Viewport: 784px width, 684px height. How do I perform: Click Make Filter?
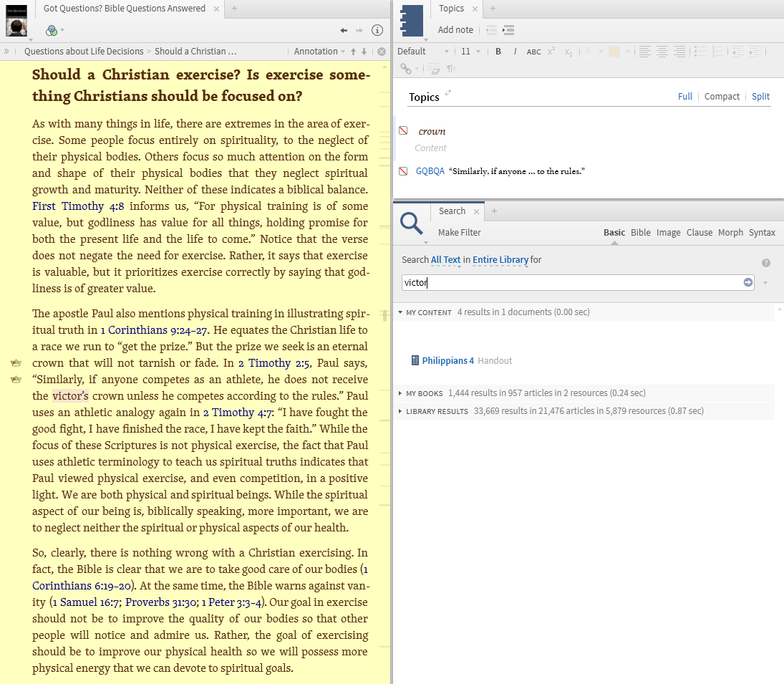point(460,233)
